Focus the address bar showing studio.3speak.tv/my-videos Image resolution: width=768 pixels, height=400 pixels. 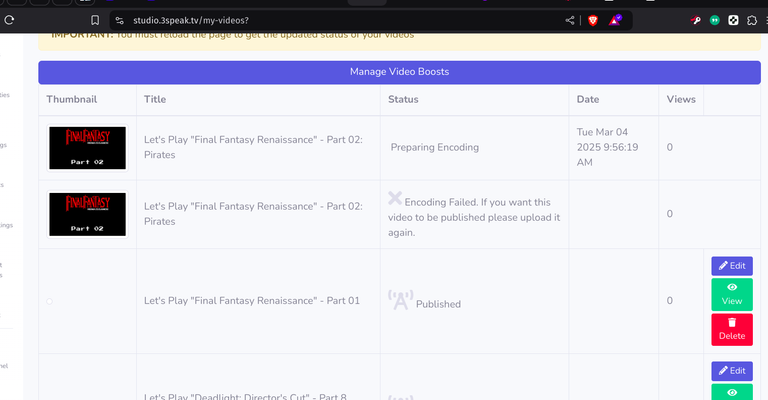(x=343, y=21)
